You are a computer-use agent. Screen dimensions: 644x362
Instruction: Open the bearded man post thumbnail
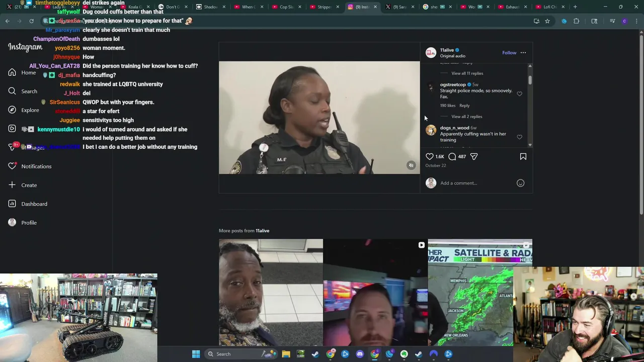coord(271,293)
